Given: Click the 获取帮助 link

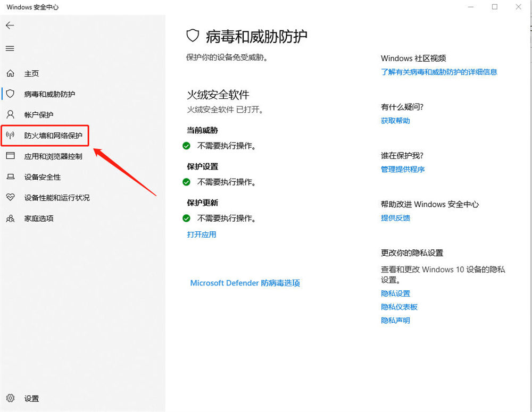Looking at the screenshot, I should (x=395, y=121).
